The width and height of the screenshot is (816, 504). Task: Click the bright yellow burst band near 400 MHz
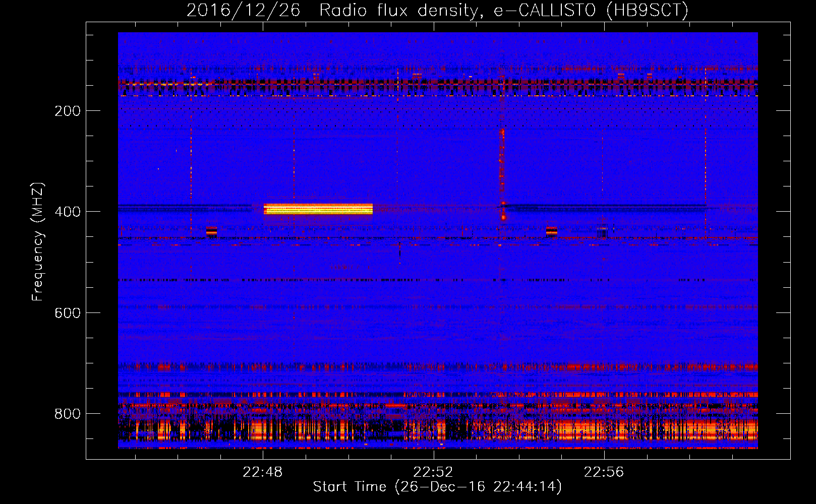pos(318,209)
